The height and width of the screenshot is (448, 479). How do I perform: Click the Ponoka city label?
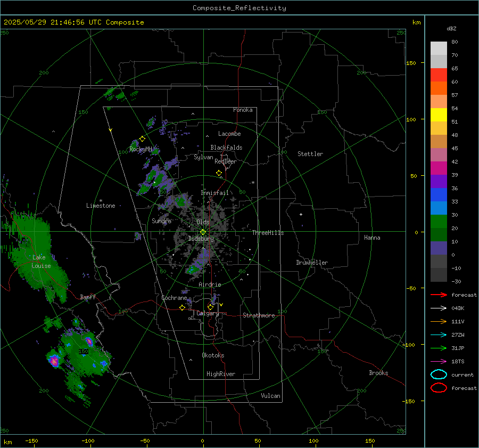[243, 110]
